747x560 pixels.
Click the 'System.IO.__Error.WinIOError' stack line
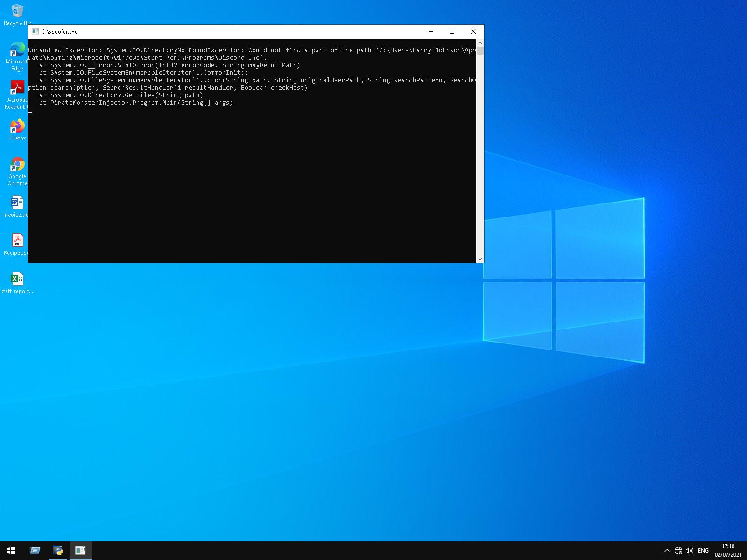[169, 65]
